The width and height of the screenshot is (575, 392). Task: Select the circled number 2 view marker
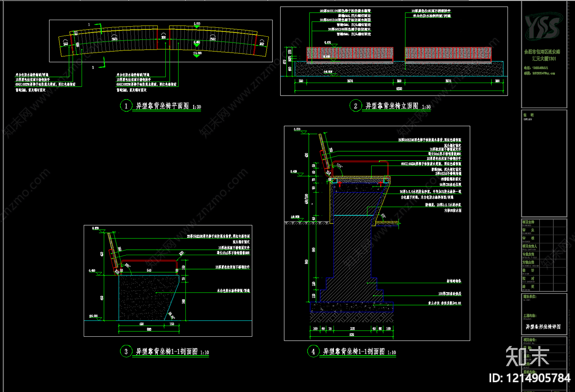[355, 106]
